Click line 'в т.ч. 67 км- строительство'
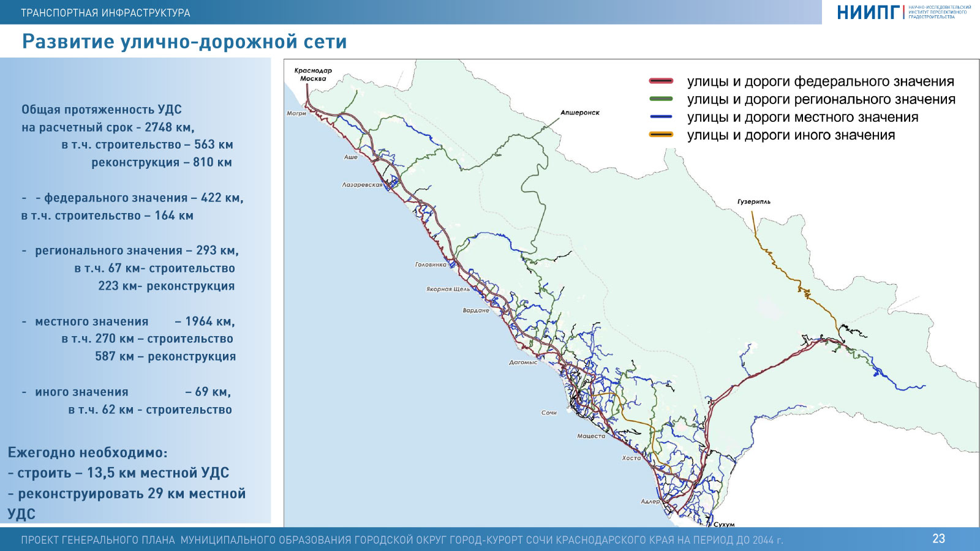Screen dimensions: 980x551 [154, 268]
